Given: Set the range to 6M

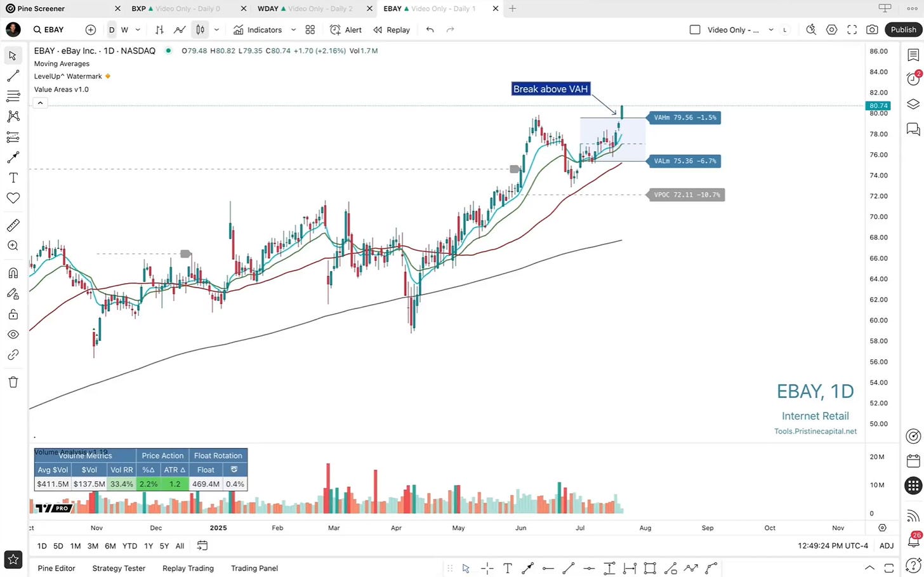Looking at the screenshot, I should click(110, 546).
